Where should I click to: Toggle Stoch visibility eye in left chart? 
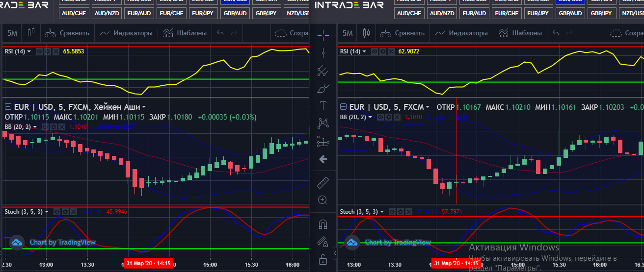pyautogui.click(x=57, y=212)
